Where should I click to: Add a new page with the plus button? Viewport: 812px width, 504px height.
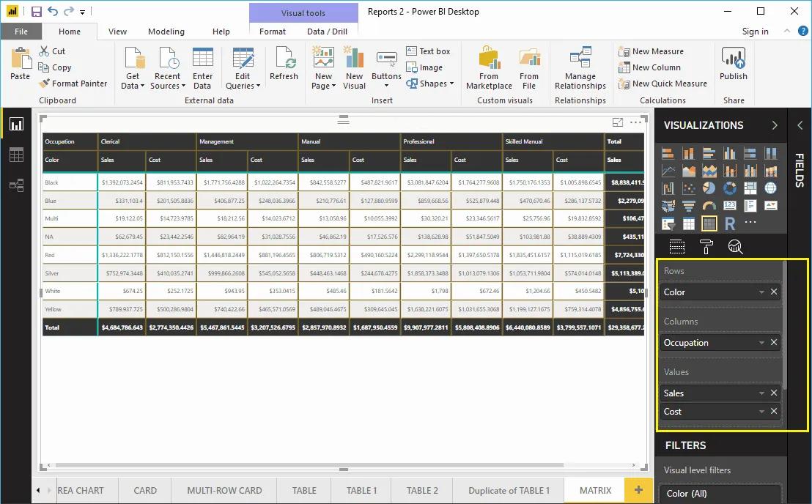tap(638, 489)
